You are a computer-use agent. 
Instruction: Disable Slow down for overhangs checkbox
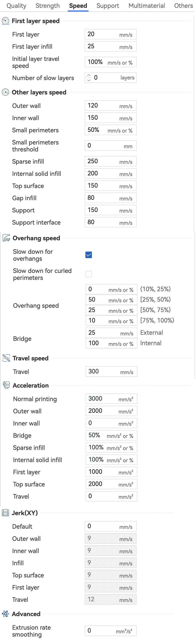88,255
